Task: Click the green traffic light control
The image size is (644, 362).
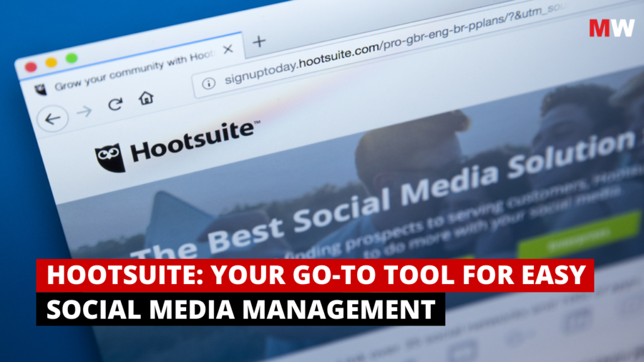Action: (x=70, y=58)
